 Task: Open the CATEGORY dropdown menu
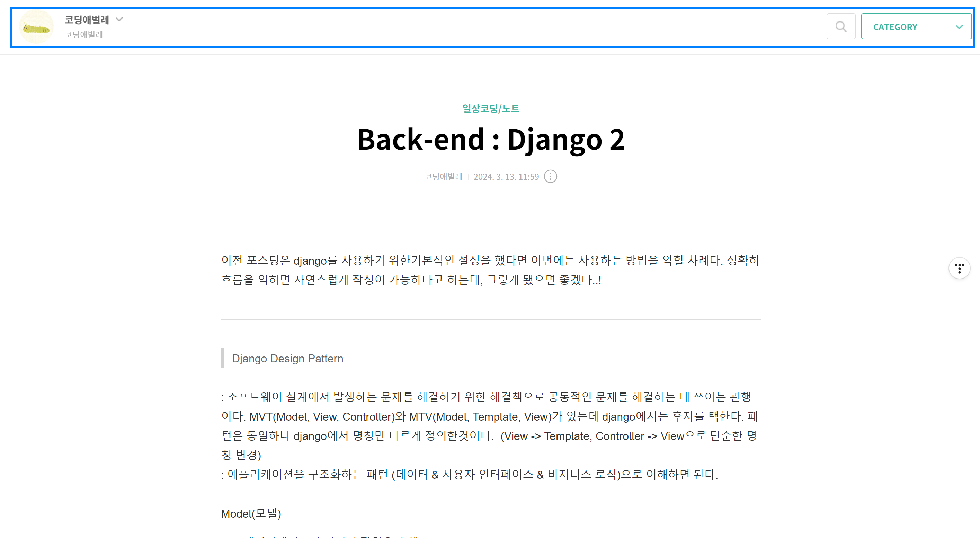point(895,27)
